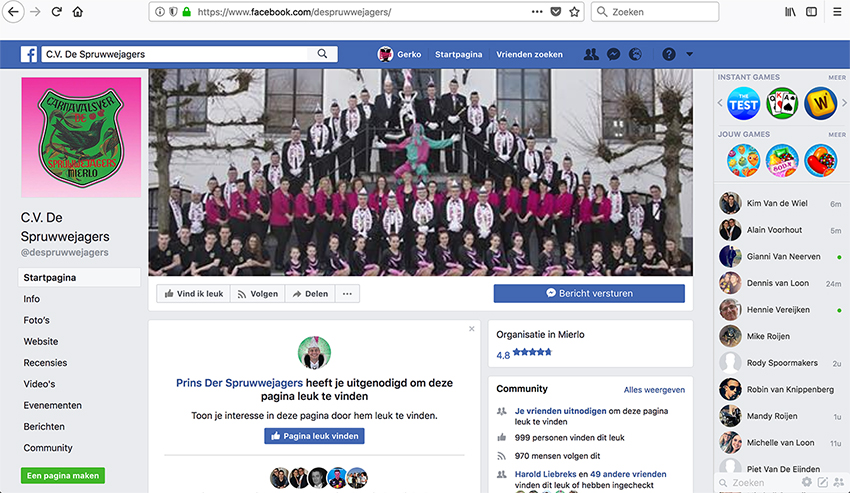Screen dimensions: 850x493
Task: Create new group chat icon
Action: point(839,482)
